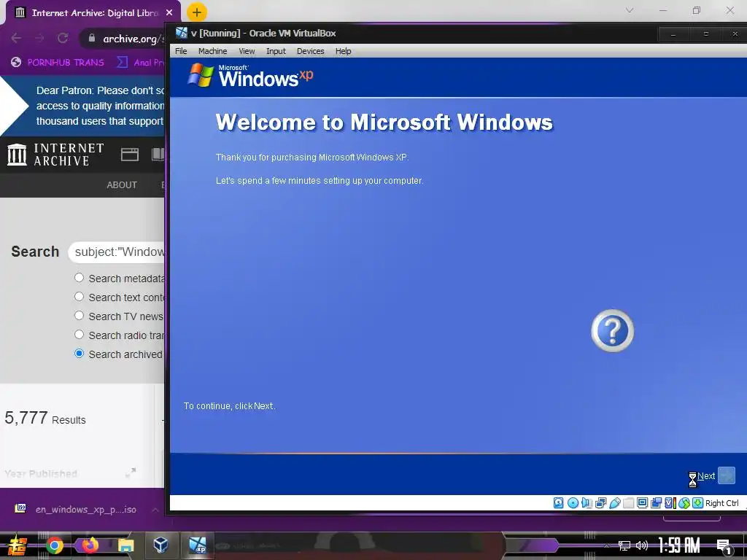
Task: Click the 5,777 Results count text
Action: click(45, 418)
